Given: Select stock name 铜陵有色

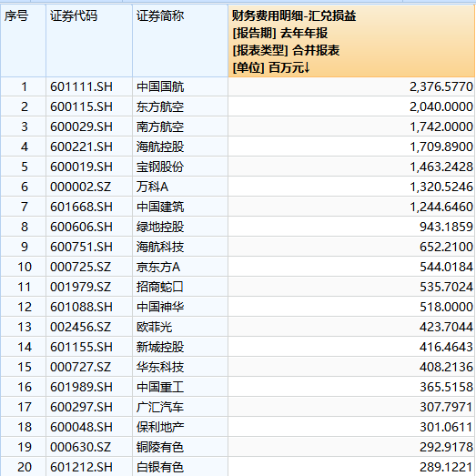Looking at the screenshot, I should coord(160,448).
